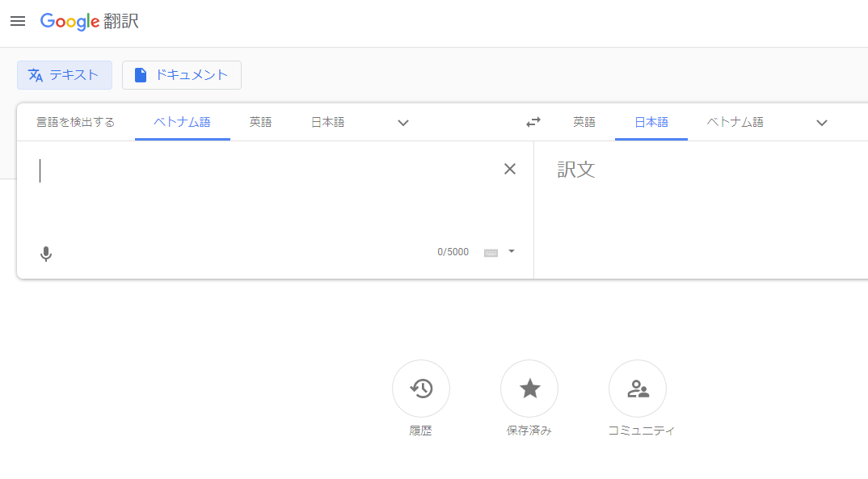Open the hamburger main menu

[18, 21]
